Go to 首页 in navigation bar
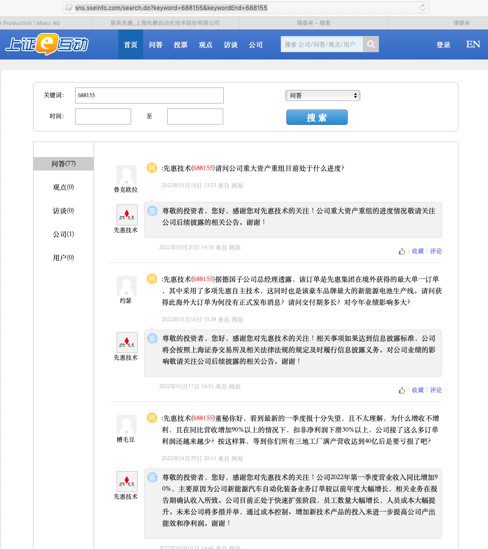 click(x=131, y=44)
